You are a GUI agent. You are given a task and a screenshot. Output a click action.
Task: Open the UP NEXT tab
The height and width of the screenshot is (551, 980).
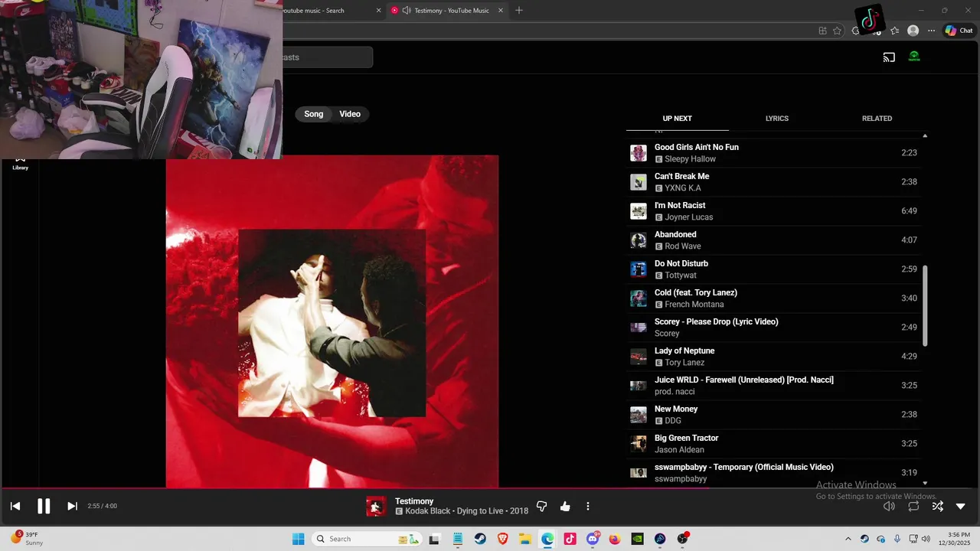pos(678,119)
